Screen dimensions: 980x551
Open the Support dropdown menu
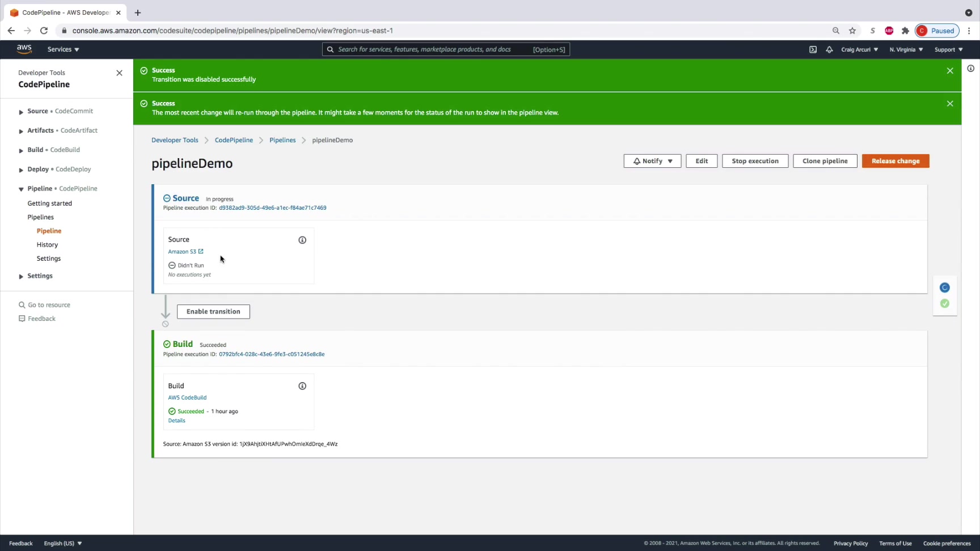pos(948,49)
